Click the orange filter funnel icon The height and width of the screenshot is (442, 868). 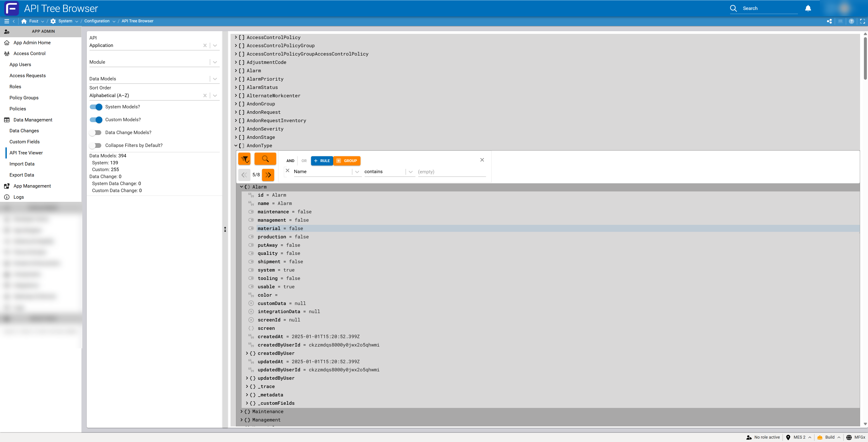(x=244, y=159)
